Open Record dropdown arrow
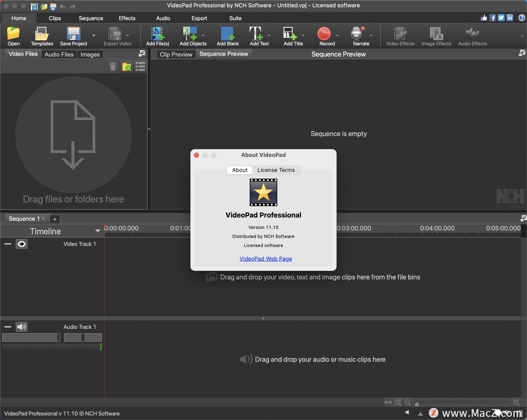This screenshot has width=527, height=420. 337,35
